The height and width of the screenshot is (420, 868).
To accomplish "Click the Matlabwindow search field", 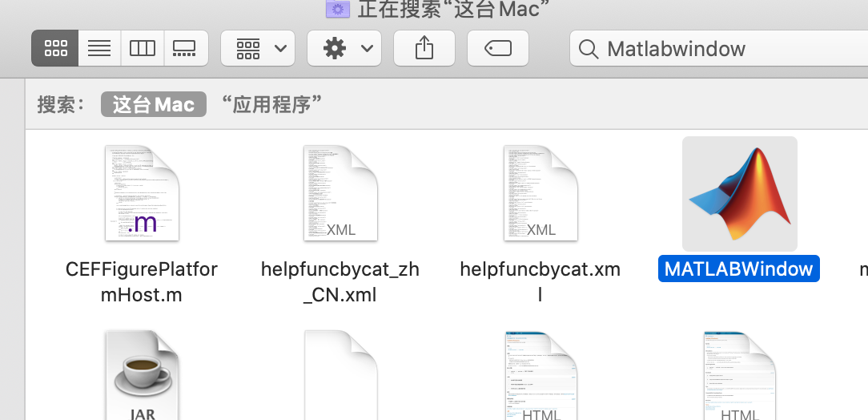I will coord(718,49).
